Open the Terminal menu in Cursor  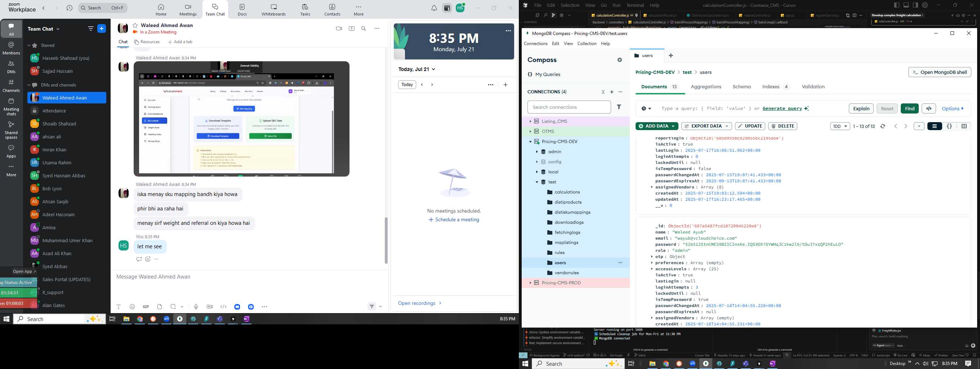point(635,5)
